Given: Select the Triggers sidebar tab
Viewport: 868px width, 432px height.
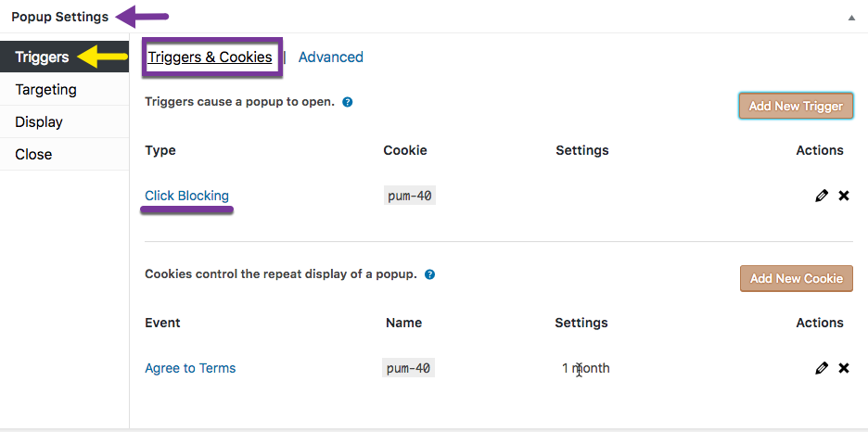Looking at the screenshot, I should pos(64,57).
